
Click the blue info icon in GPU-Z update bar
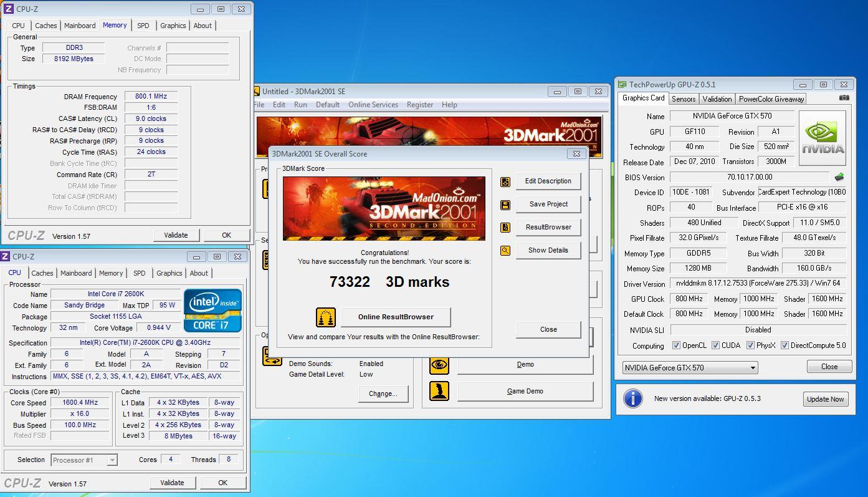point(632,398)
